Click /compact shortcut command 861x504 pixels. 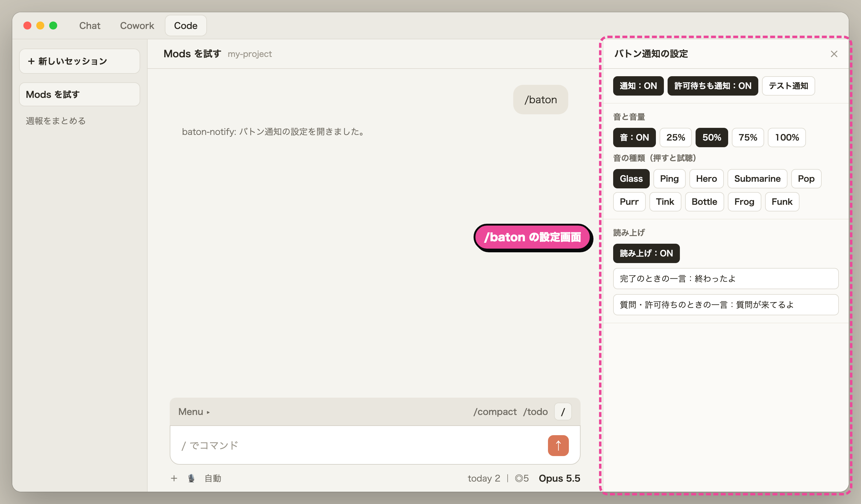[x=495, y=411]
